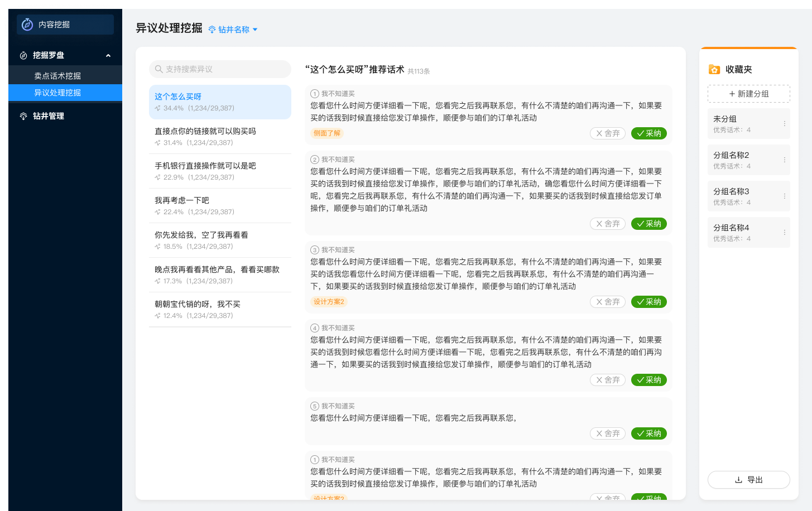The image size is (812, 511).
Task: Click the 新建分组 button
Action: [749, 93]
